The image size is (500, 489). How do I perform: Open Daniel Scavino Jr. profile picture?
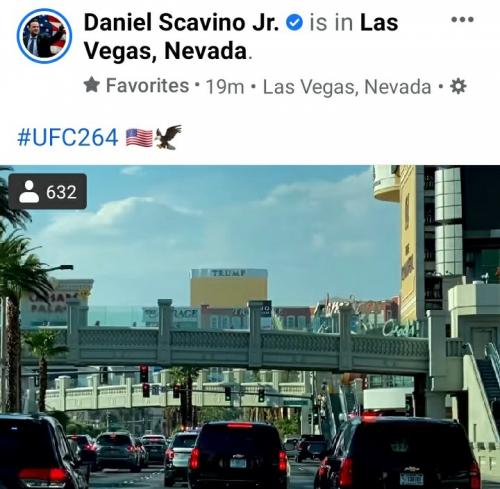[44, 36]
